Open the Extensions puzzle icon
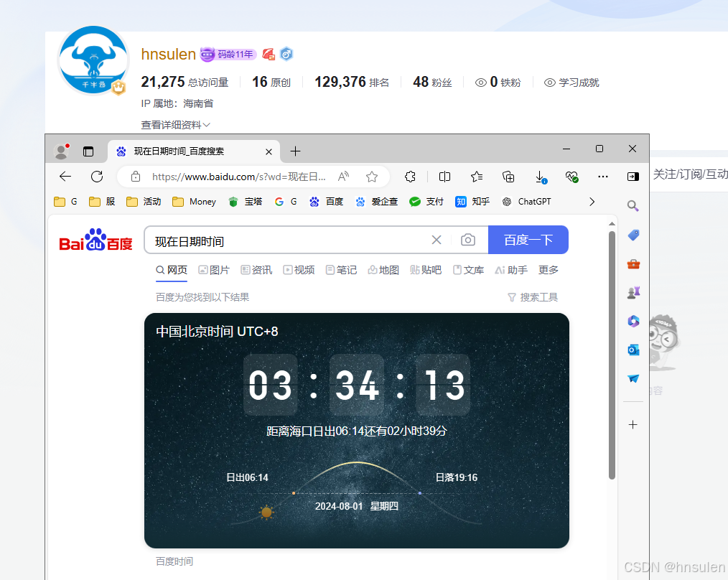Image resolution: width=728 pixels, height=580 pixels. pyautogui.click(x=411, y=177)
